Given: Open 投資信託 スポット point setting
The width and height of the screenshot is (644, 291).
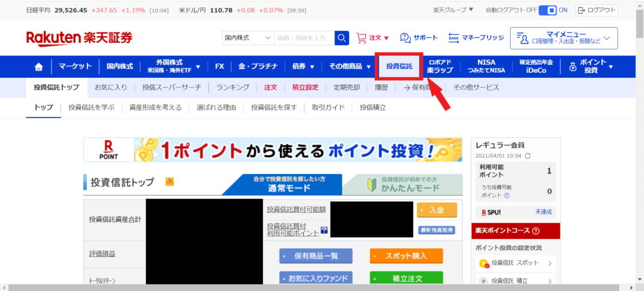Looking at the screenshot, I should tap(516, 263).
